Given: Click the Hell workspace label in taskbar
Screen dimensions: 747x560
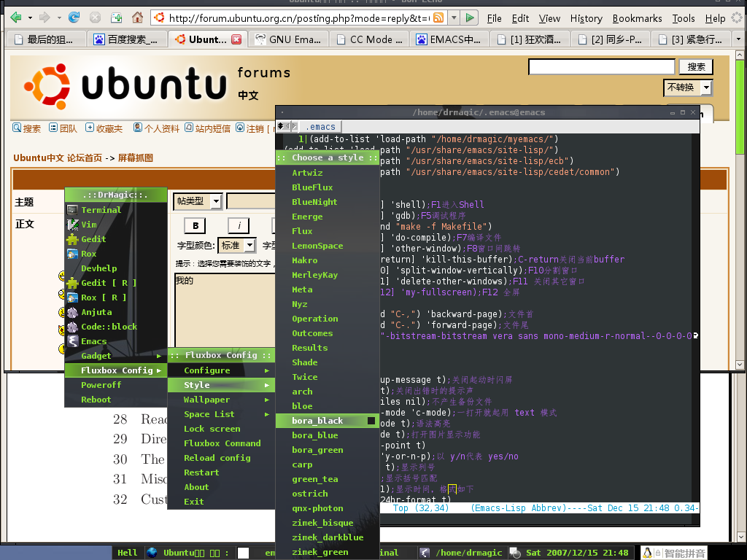Looking at the screenshot, I should coord(127,553).
